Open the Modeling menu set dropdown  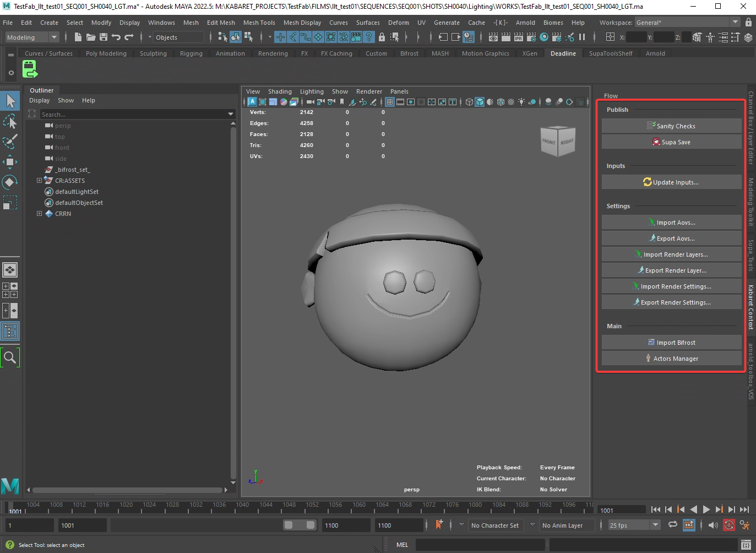pyautogui.click(x=32, y=37)
